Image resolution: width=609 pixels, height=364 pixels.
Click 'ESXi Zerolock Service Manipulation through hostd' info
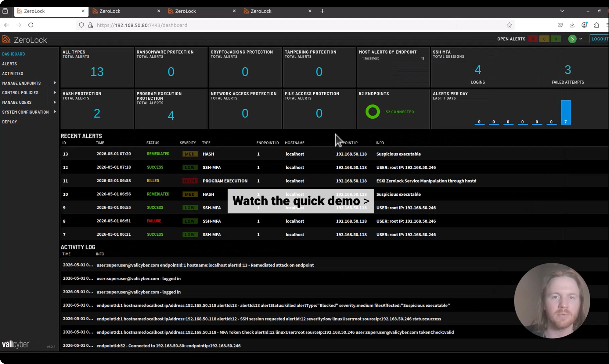pos(426,181)
